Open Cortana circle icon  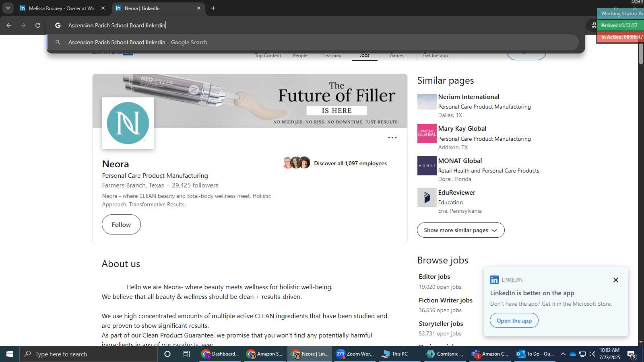167,354
